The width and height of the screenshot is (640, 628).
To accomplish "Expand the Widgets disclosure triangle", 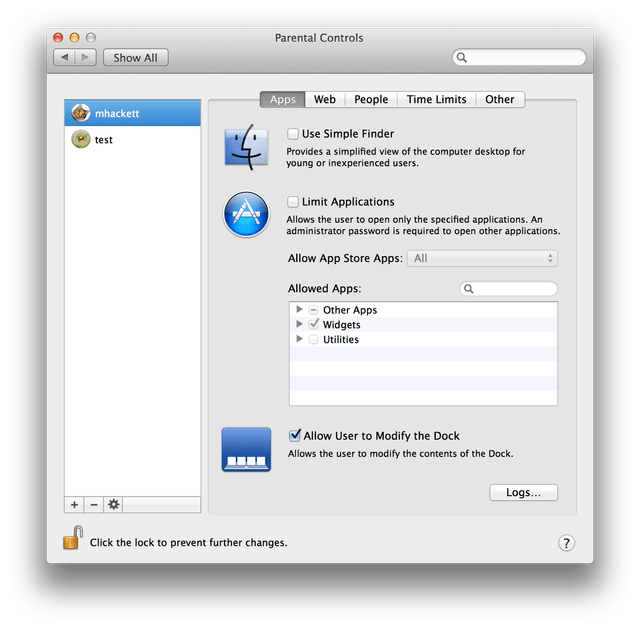I will click(x=299, y=324).
